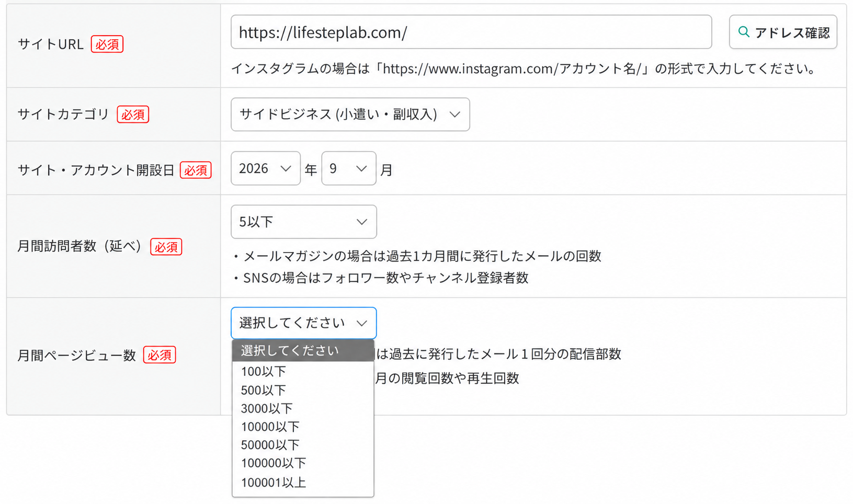Click the SNSの場合はフォロワー数 hint text
Viewport: 853px width, 504px height.
click(x=381, y=278)
